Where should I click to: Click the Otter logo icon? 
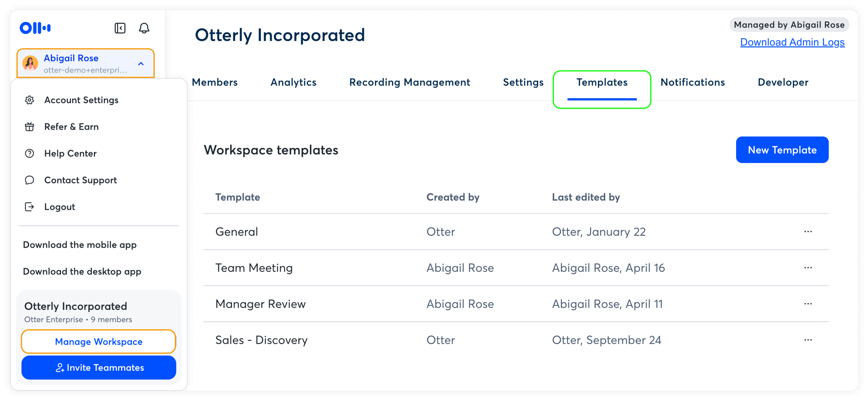point(35,28)
